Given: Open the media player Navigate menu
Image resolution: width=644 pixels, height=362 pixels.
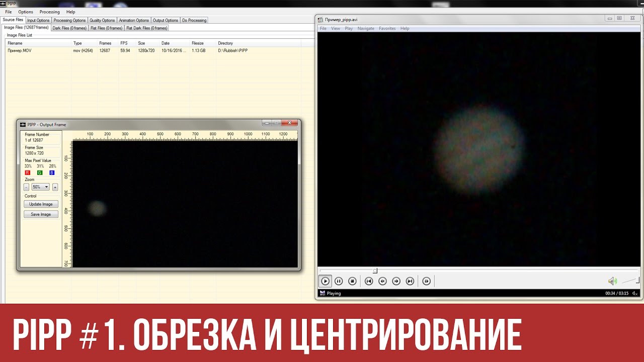Looking at the screenshot, I should 366,29.
